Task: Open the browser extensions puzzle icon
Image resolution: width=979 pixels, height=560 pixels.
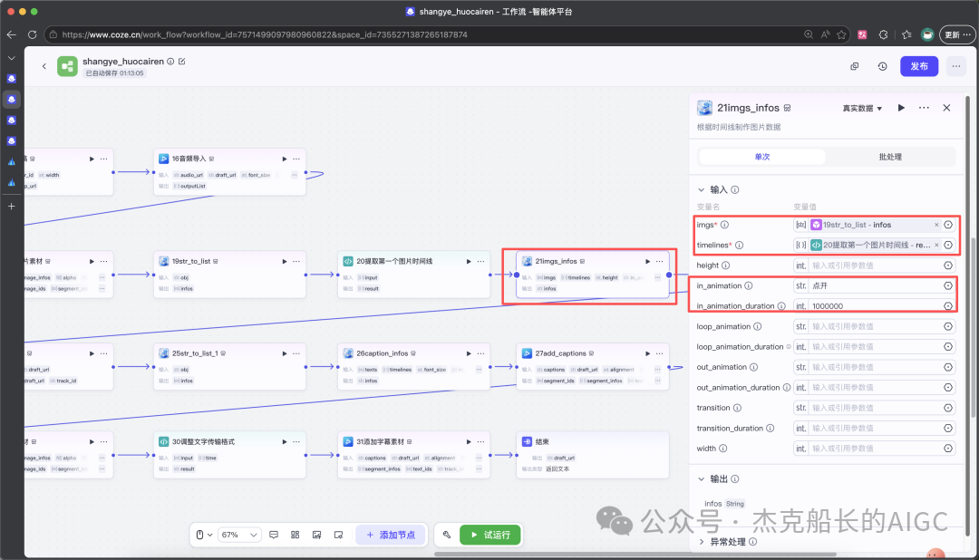Action: click(884, 34)
